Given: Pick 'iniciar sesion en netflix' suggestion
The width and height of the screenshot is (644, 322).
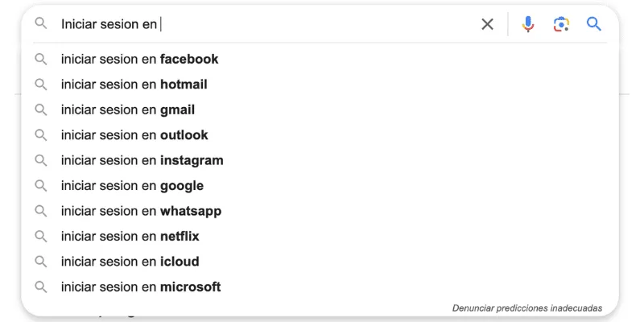Looking at the screenshot, I should tap(130, 237).
